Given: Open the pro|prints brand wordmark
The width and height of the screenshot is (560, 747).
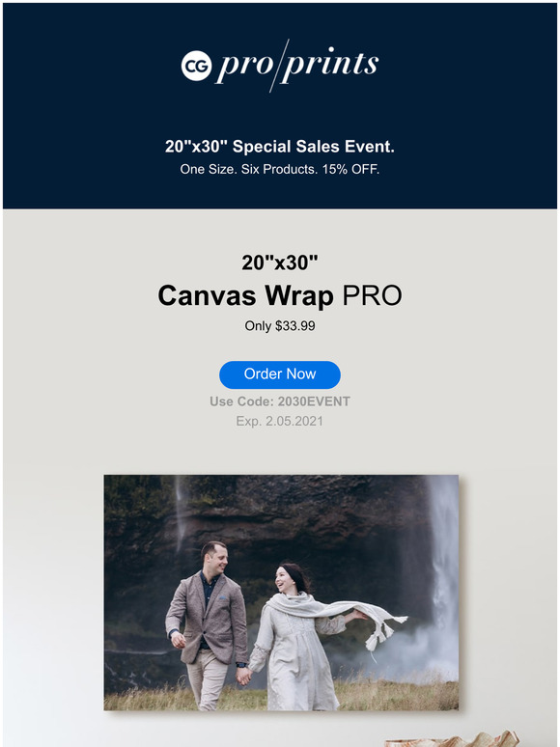Looking at the screenshot, I should 297,65.
